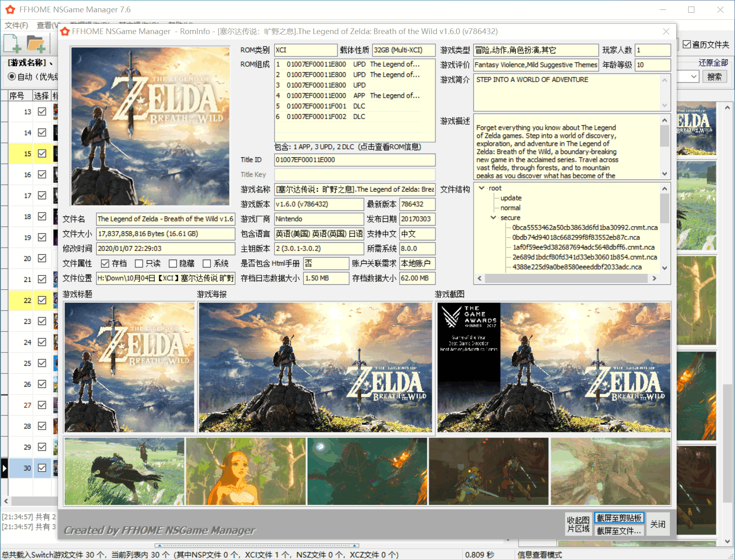This screenshot has height=560, width=735.
Task: Click the 文件位置 path field
Action: point(166,278)
